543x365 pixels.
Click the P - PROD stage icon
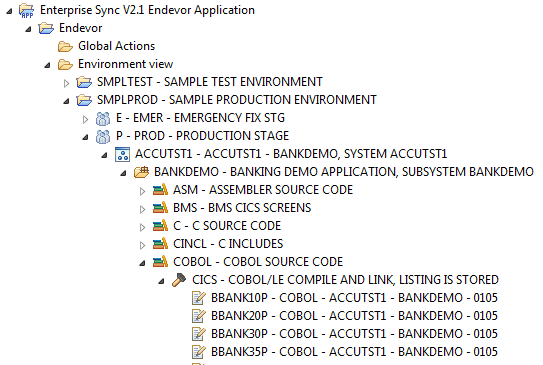tap(103, 136)
